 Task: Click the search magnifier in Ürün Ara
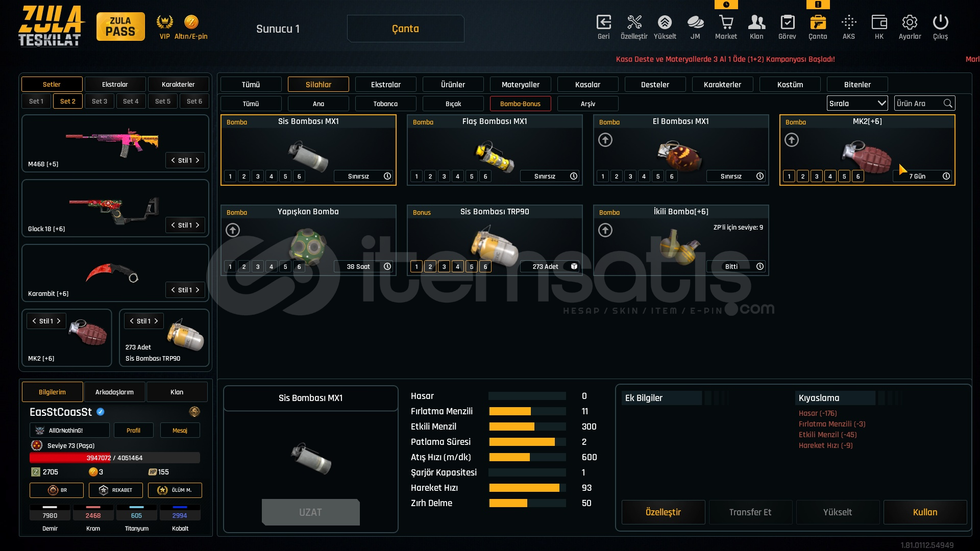point(947,104)
